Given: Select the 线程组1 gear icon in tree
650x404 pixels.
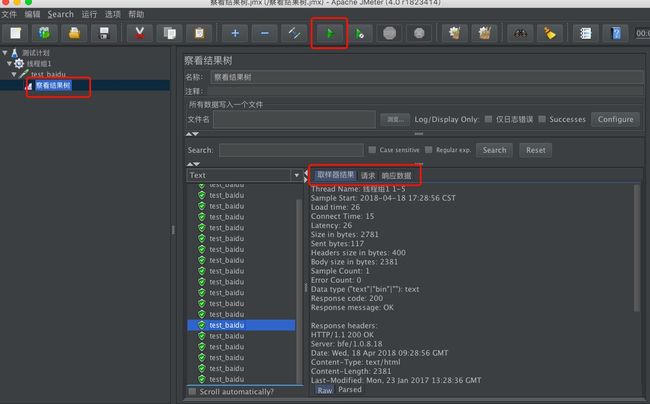Looking at the screenshot, I should (x=19, y=63).
